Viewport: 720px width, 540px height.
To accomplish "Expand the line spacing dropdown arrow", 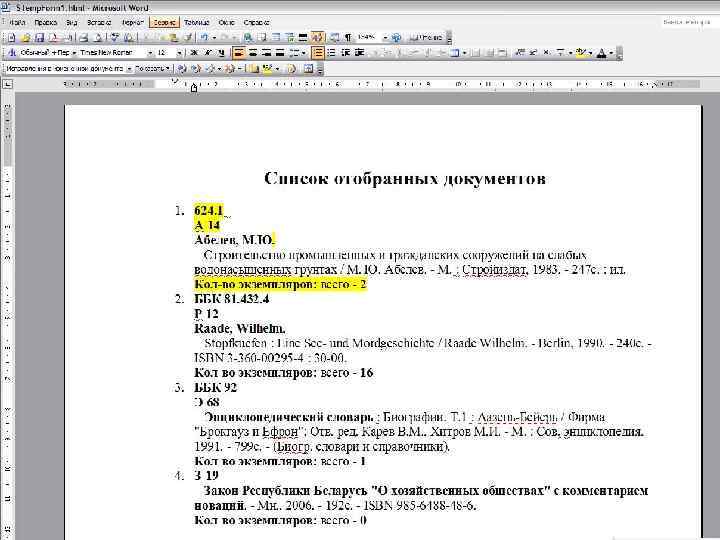I will click(x=304, y=53).
